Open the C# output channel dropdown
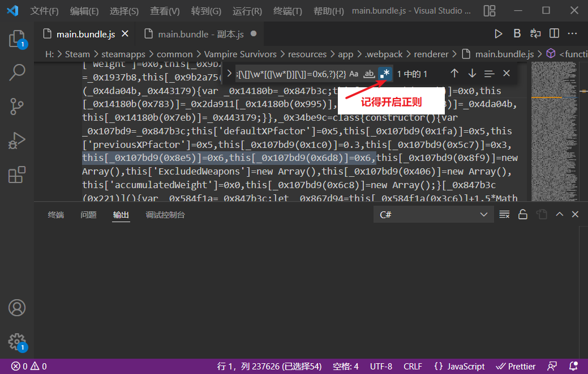This screenshot has width=588, height=374. click(434, 215)
